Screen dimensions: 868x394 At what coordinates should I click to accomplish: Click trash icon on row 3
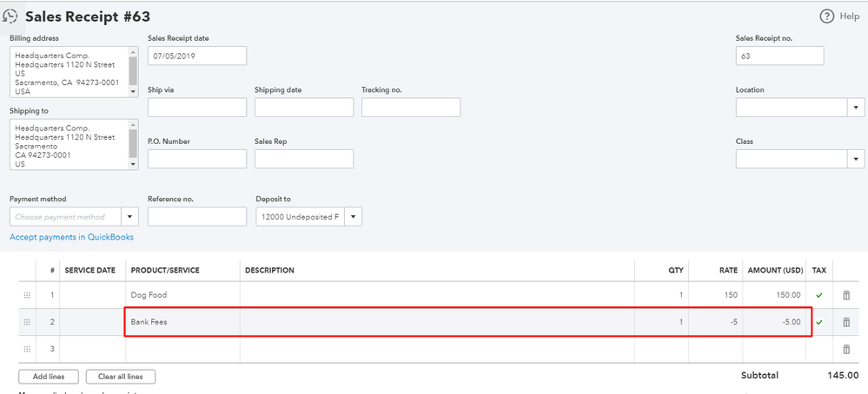point(846,349)
